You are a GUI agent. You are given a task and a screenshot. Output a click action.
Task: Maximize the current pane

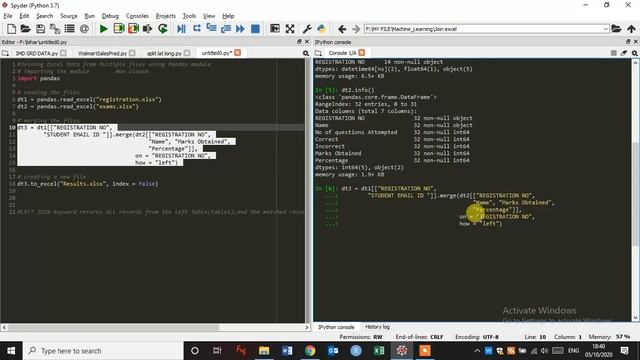tap(275, 29)
